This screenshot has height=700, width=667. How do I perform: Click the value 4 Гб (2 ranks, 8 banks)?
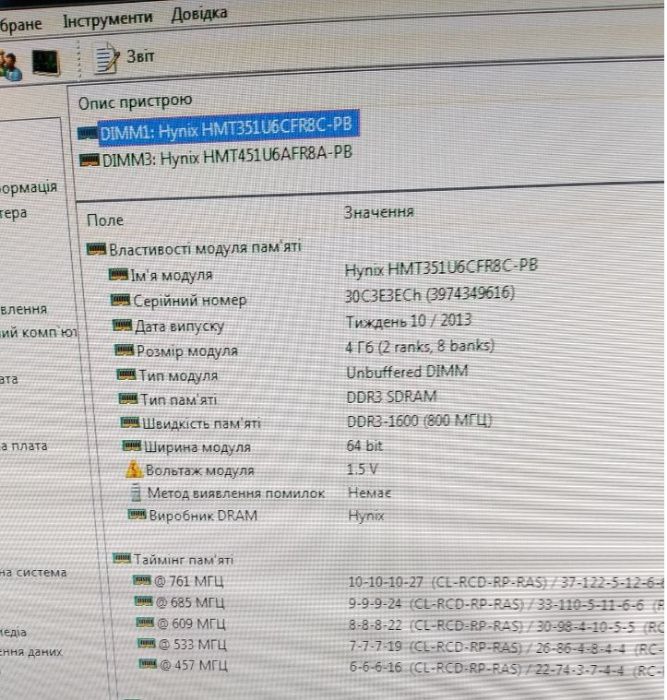pyautogui.click(x=420, y=346)
